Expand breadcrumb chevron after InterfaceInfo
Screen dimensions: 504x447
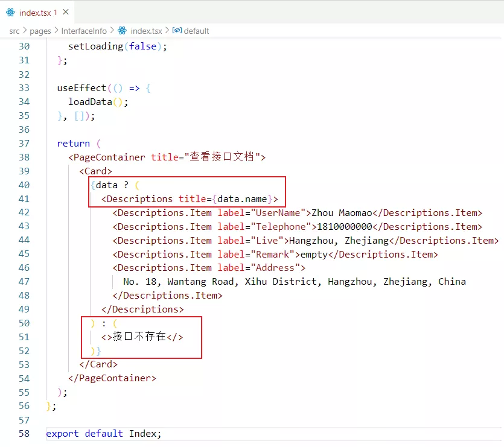pyautogui.click(x=112, y=31)
